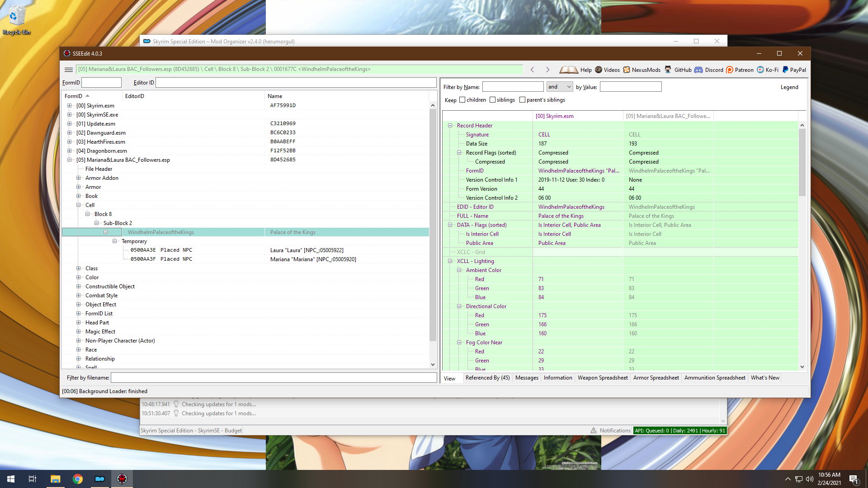Click the Windows Start button
Image resolution: width=868 pixels, height=488 pixels.
[11, 479]
